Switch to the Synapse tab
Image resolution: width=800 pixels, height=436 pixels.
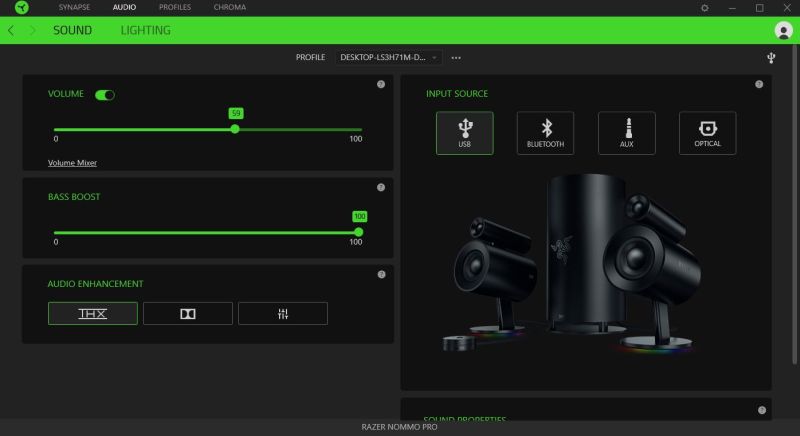(74, 7)
